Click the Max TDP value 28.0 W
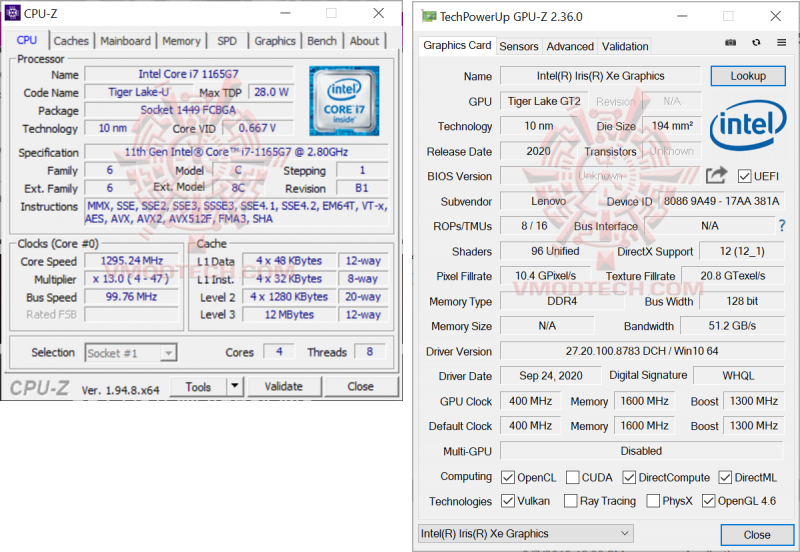 271,92
